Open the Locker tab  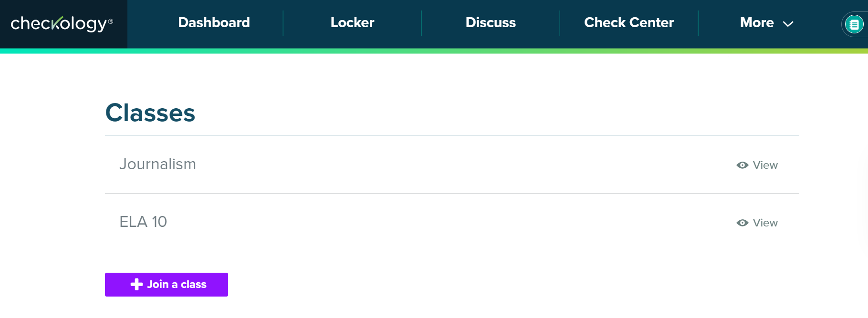click(x=352, y=22)
